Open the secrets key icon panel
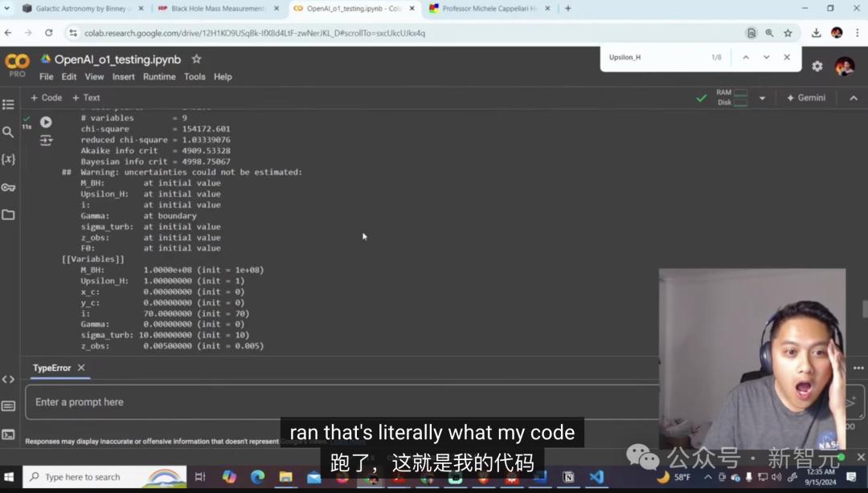 (8, 187)
